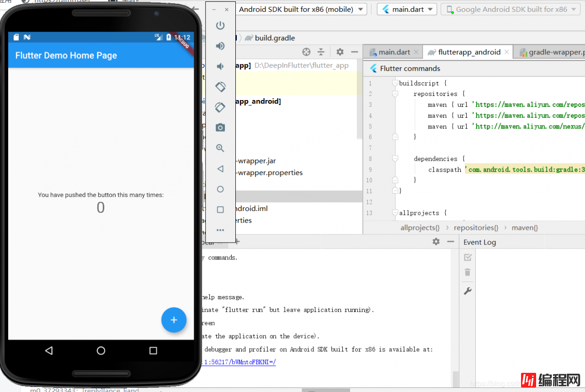Open Event Log settings wrench icon
Screen dimensions: 585x392
(x=468, y=291)
